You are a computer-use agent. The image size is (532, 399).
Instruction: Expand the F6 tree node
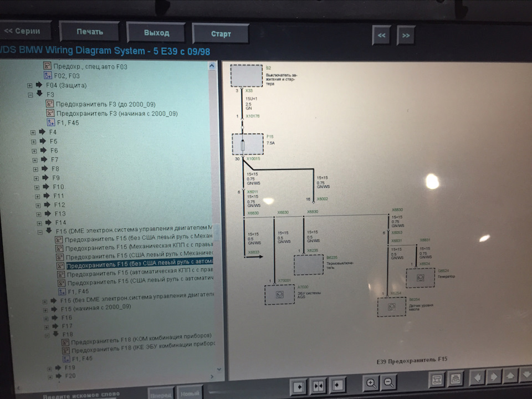(x=34, y=151)
